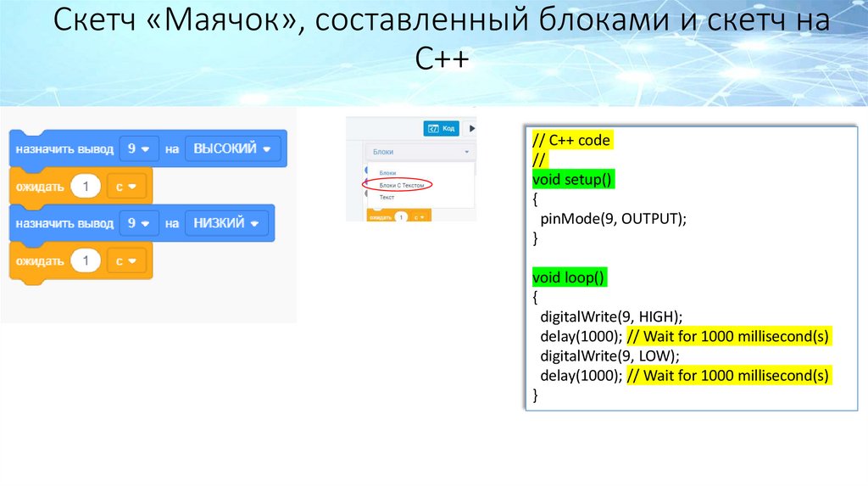Choose Текст option in the list
868x487 pixels.
pyautogui.click(x=387, y=197)
